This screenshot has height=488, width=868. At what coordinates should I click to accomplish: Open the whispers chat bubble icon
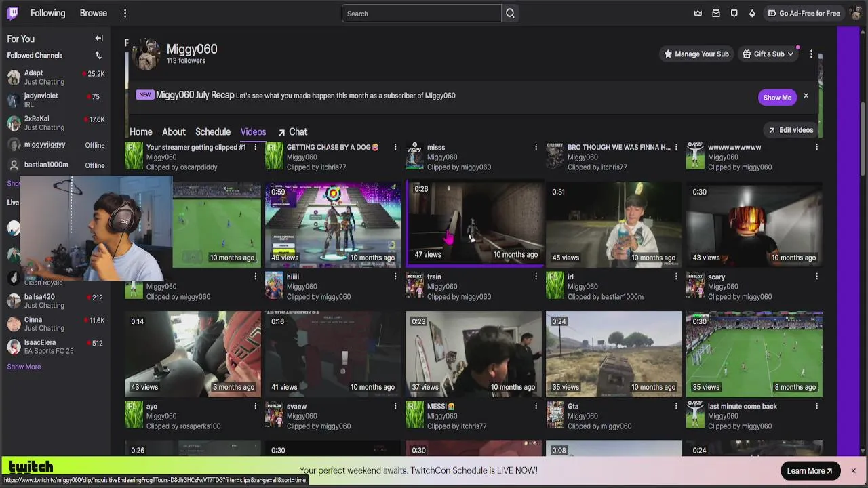tap(734, 14)
